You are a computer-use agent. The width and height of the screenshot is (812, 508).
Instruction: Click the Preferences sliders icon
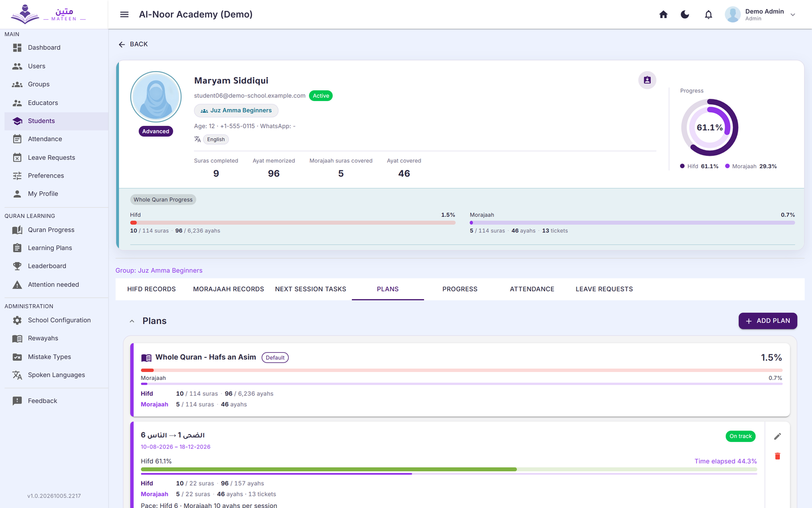pyautogui.click(x=17, y=176)
